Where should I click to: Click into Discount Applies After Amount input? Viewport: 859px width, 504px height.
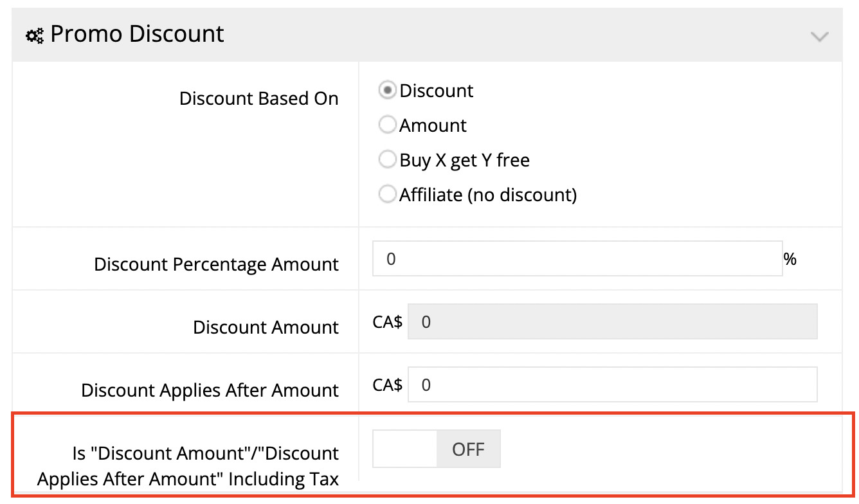(x=612, y=384)
